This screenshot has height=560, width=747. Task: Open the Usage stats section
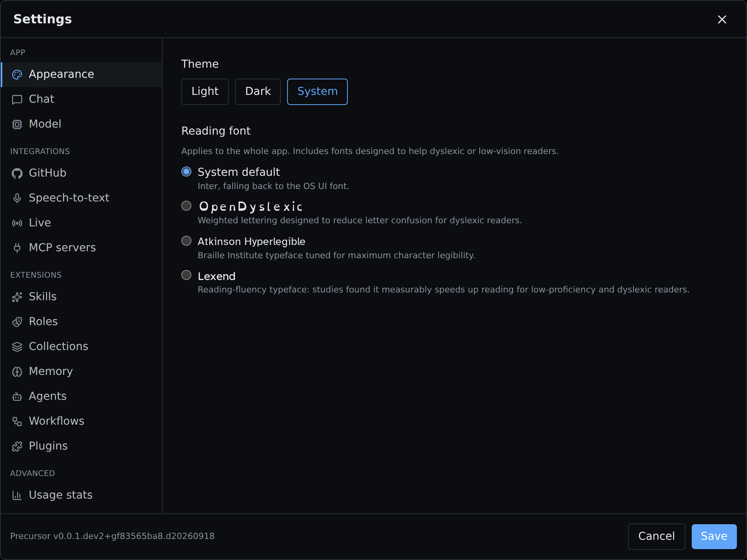click(x=82, y=495)
